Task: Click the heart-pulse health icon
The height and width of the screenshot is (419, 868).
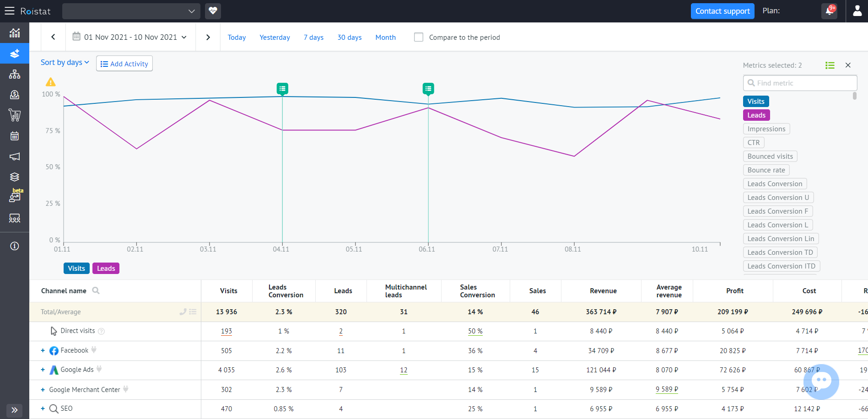Action: click(213, 11)
